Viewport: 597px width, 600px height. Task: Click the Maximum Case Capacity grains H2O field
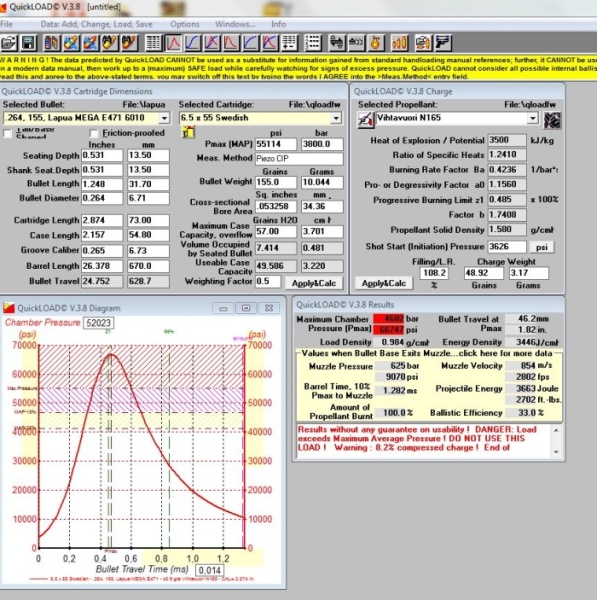[x=276, y=232]
